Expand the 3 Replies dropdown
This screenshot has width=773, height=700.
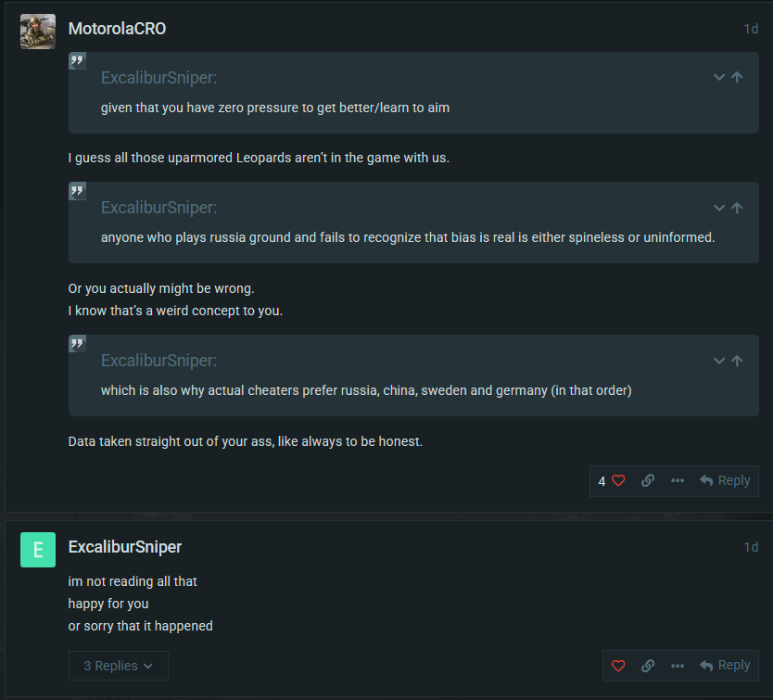point(119,666)
